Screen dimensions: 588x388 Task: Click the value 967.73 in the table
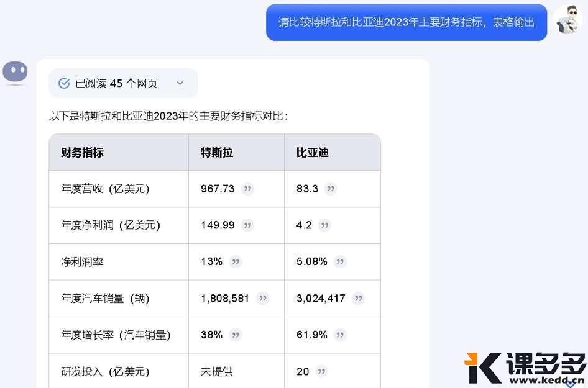218,189
